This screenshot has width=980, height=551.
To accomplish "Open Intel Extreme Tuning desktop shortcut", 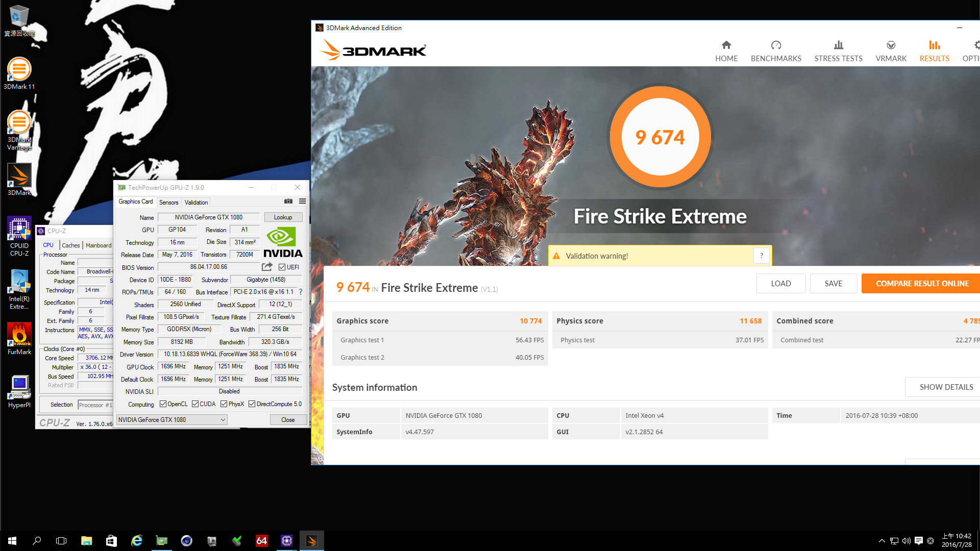I will [19, 289].
